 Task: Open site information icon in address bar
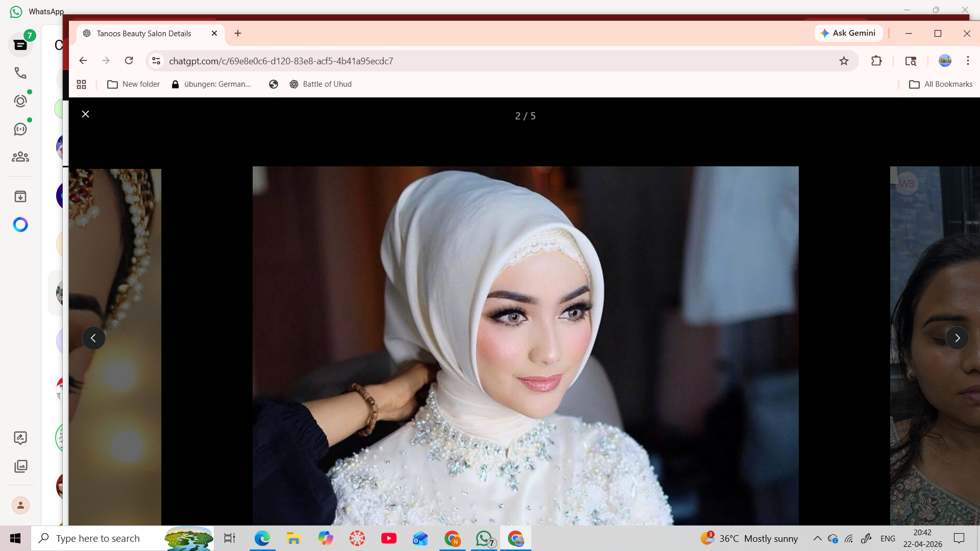pyautogui.click(x=156, y=61)
